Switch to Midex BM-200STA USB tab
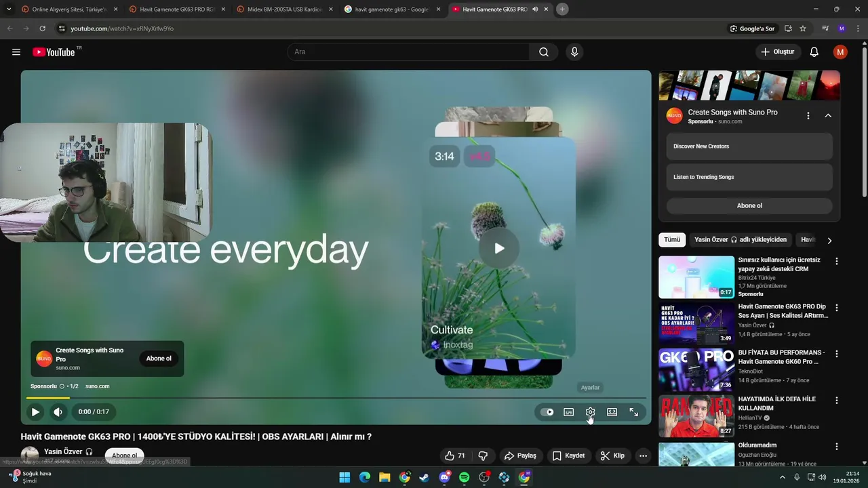This screenshot has height=488, width=868. tap(283, 9)
